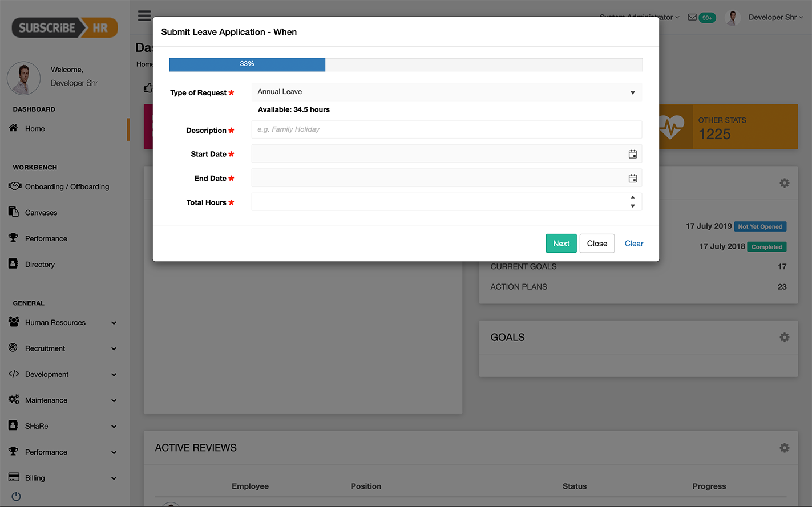This screenshot has width=812, height=507.
Task: Click the 33% progress bar
Action: click(247, 64)
